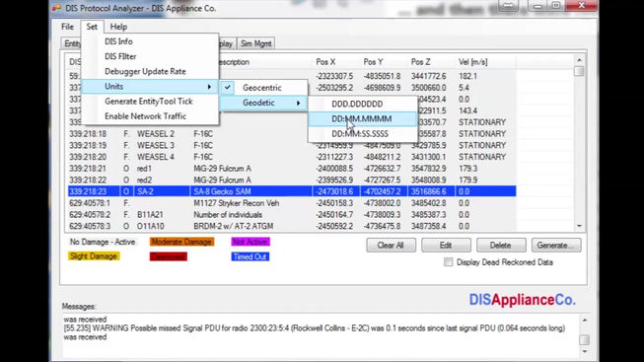Click the DISApplianceCo. logo
644x362 pixels.
522,300
